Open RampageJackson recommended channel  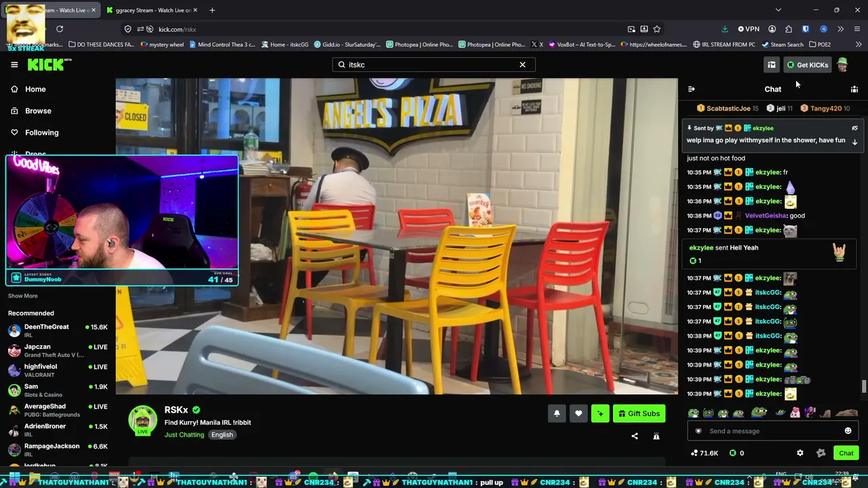[58, 449]
